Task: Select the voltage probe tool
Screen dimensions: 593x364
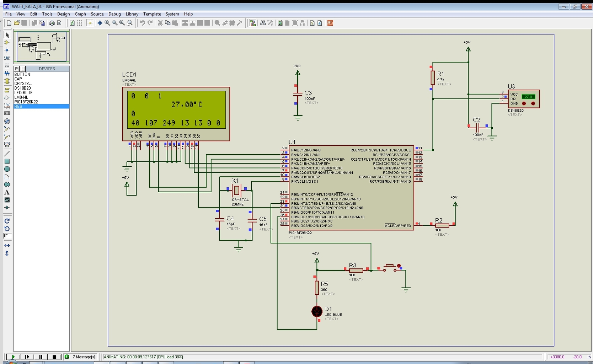Action: [x=7, y=129]
